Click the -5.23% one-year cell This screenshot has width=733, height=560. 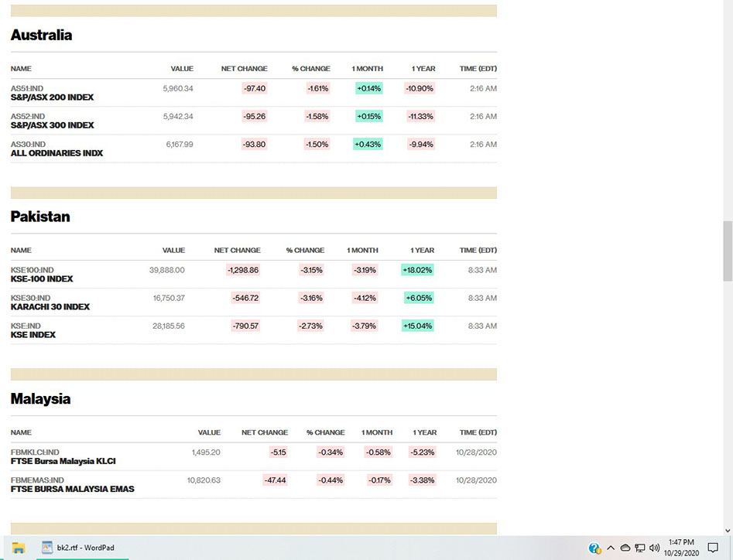[x=423, y=452]
